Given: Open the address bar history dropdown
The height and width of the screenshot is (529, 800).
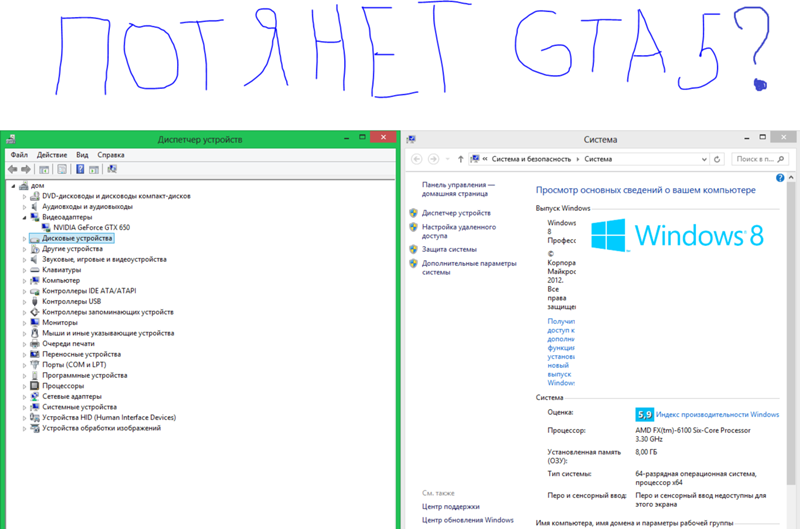Looking at the screenshot, I should tap(704, 159).
